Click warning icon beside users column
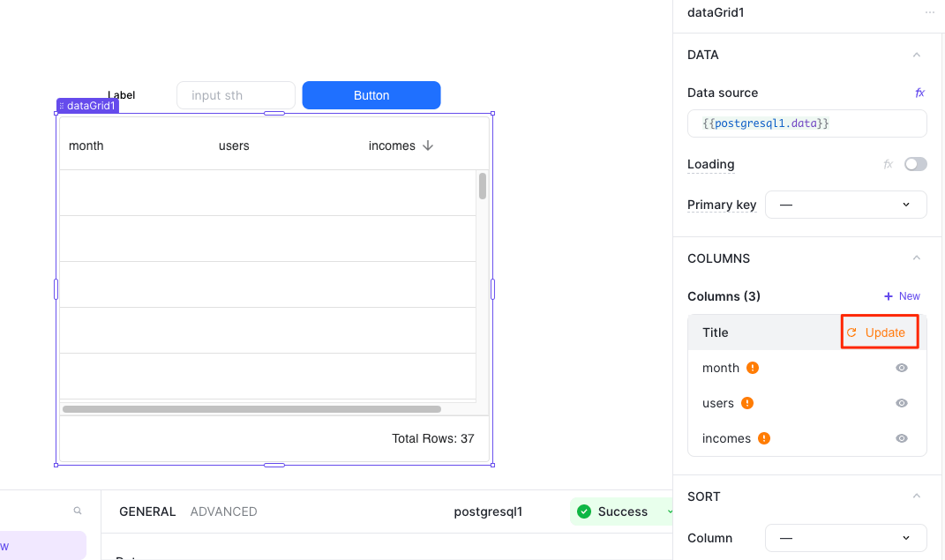The height and width of the screenshot is (560, 945). (747, 403)
